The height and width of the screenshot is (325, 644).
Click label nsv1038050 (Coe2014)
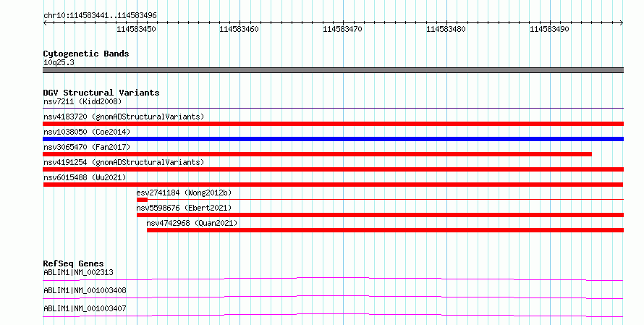pos(87,132)
